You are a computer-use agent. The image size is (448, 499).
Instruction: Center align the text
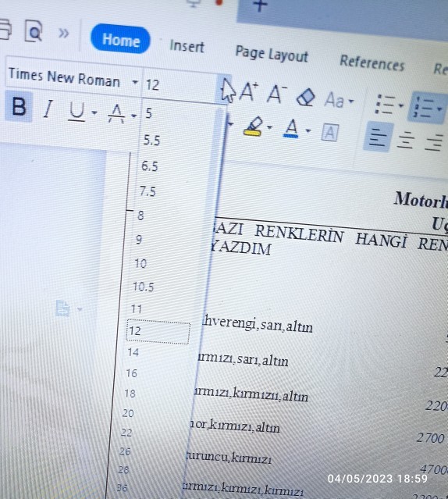point(406,140)
